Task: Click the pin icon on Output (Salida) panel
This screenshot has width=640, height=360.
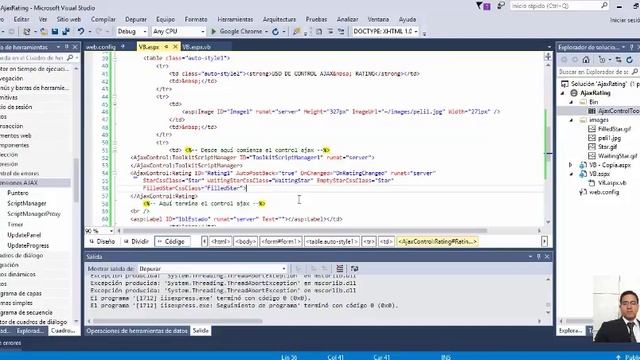Action: pyautogui.click(x=538, y=256)
